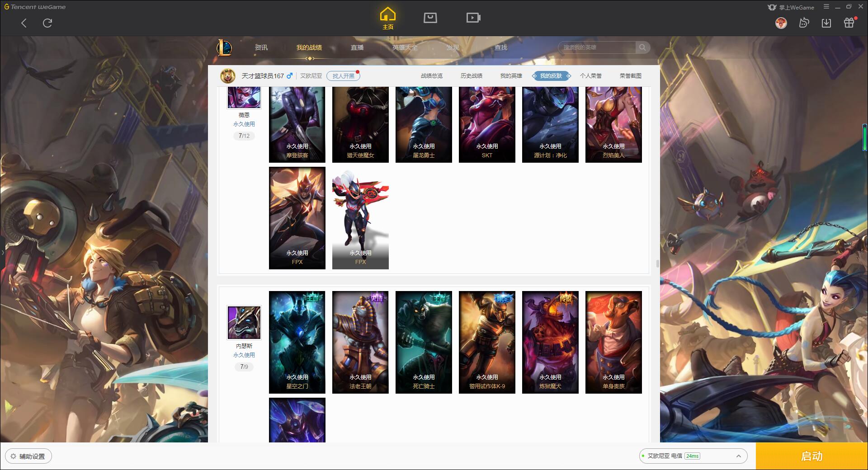Click 7/9 skin count badge under 内瑟斯
This screenshot has width=868, height=470.
[244, 367]
